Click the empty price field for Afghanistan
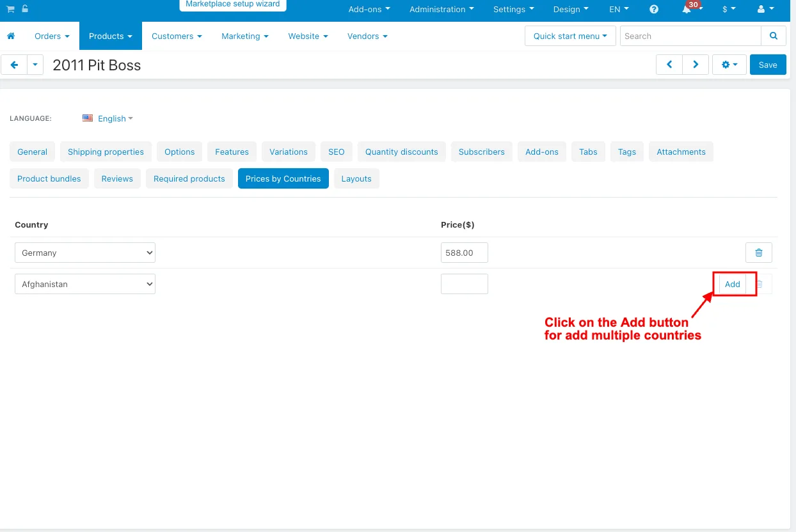This screenshot has width=796, height=532. coord(465,284)
